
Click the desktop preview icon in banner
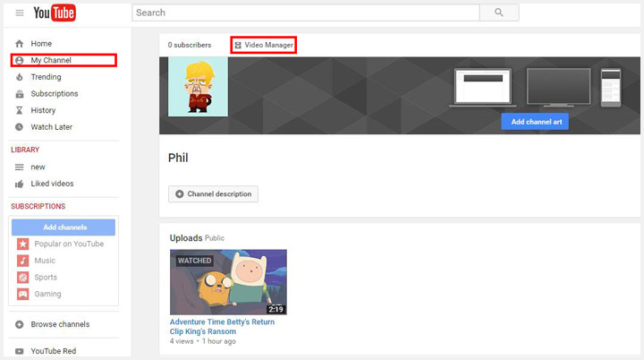pos(483,88)
